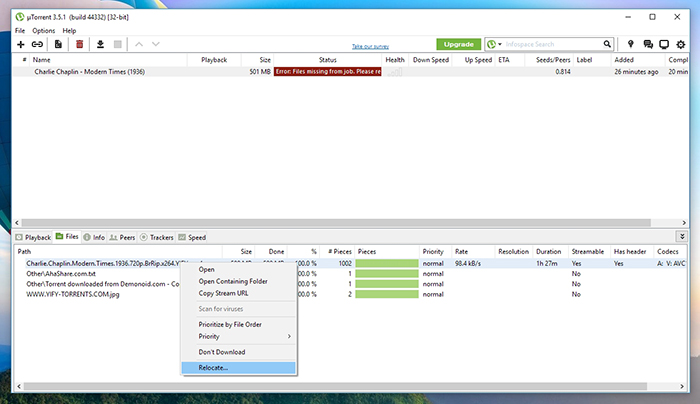
Task: Click the torrent list horizontal scrollbar track
Action: click(x=350, y=223)
